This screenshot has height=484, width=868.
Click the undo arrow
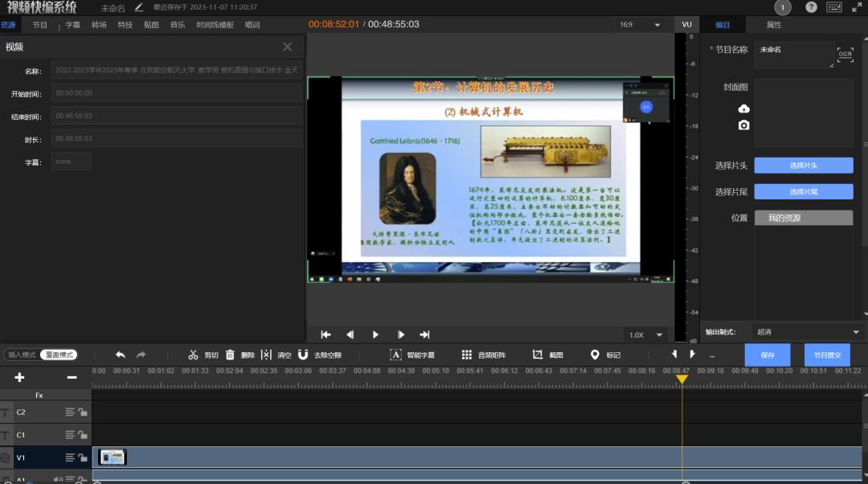[120, 355]
